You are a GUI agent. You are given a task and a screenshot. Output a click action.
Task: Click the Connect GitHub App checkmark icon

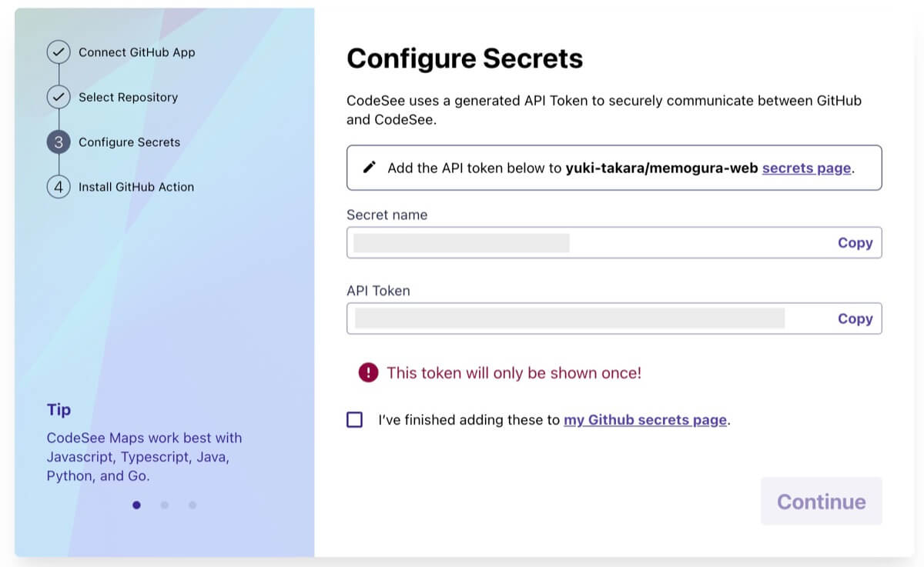(x=59, y=52)
